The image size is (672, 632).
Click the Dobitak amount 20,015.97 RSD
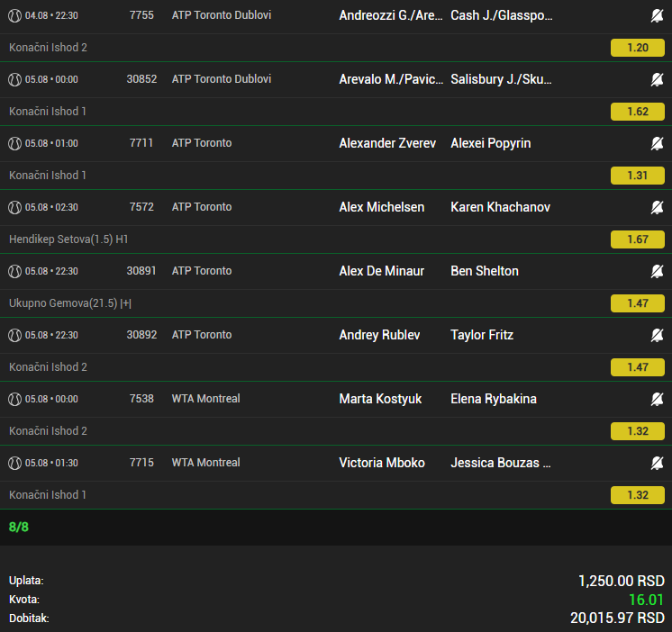click(x=617, y=618)
